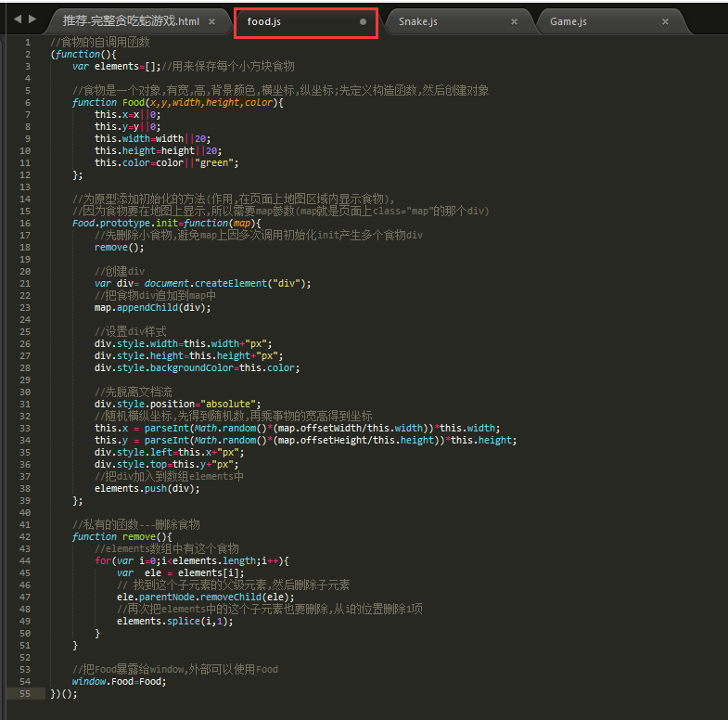The height and width of the screenshot is (720, 728).
Task: Click 'this.x = parseInt' line 33
Action: [x=297, y=429]
